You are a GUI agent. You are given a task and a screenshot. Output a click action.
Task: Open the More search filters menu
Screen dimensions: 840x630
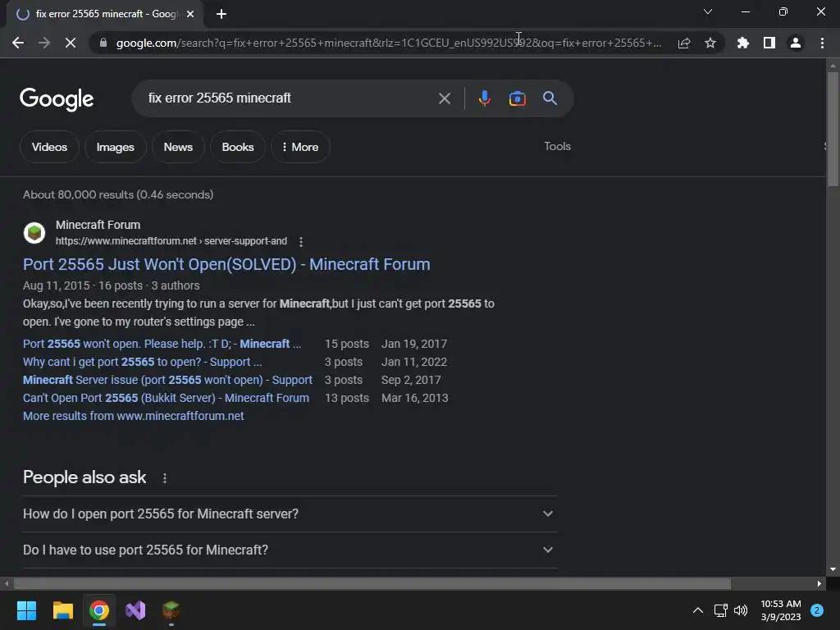[300, 147]
